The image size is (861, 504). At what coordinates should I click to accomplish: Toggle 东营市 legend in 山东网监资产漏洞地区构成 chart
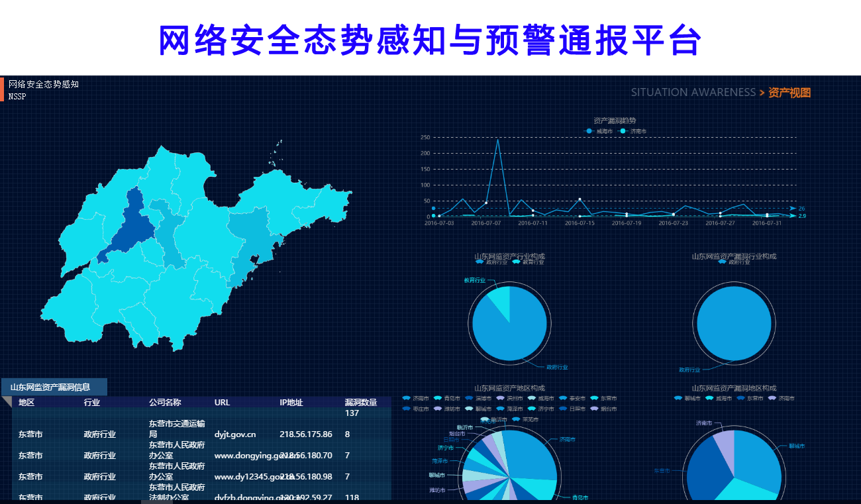click(x=750, y=399)
